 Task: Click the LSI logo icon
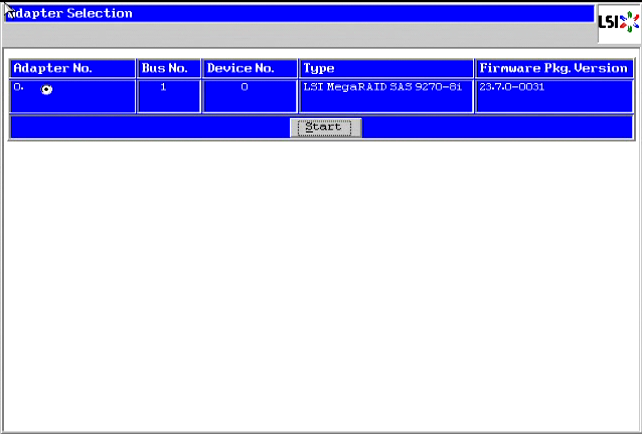point(618,23)
